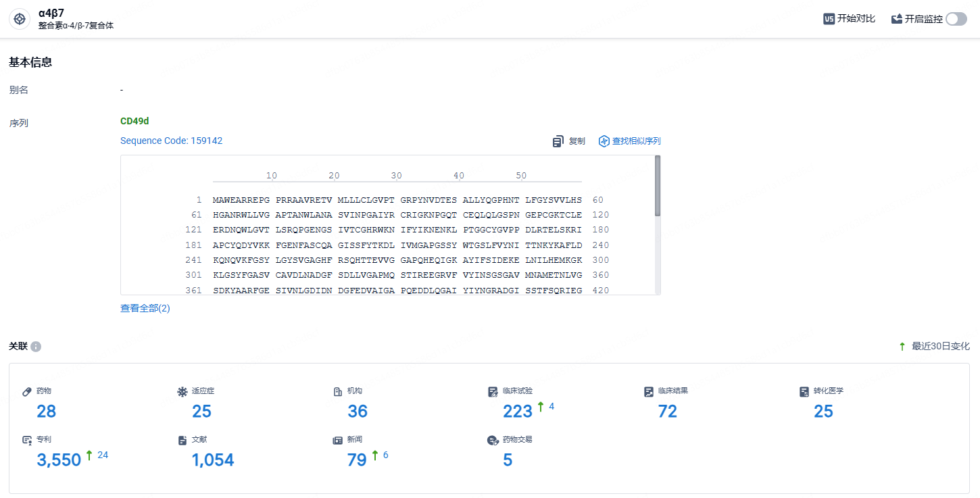Open the 3,550 patents count

pos(59,459)
